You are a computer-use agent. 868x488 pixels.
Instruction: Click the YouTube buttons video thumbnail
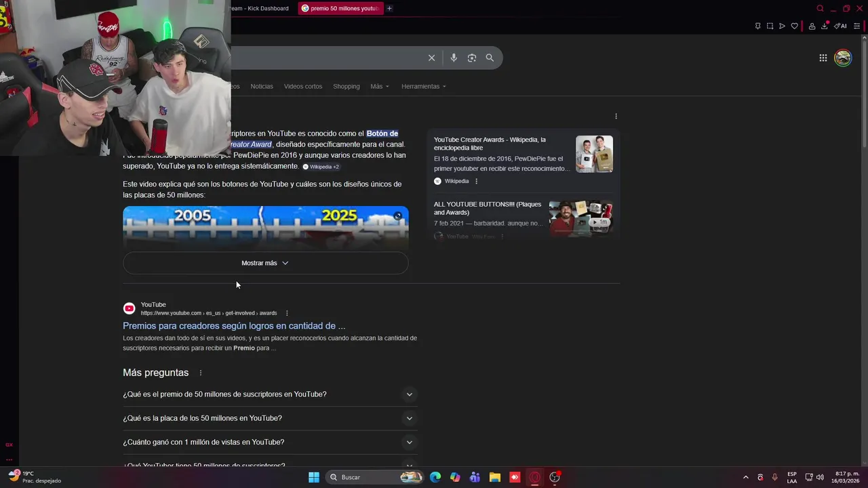pyautogui.click(x=580, y=218)
